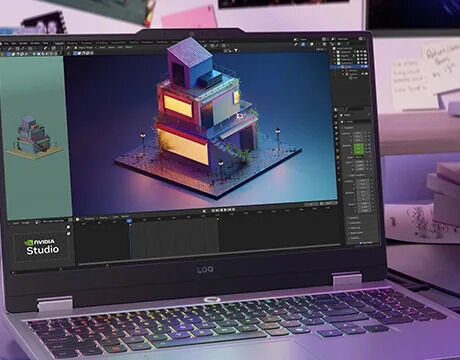Open the image editor's View menu
This screenshot has height=360, width=460.
[16, 223]
